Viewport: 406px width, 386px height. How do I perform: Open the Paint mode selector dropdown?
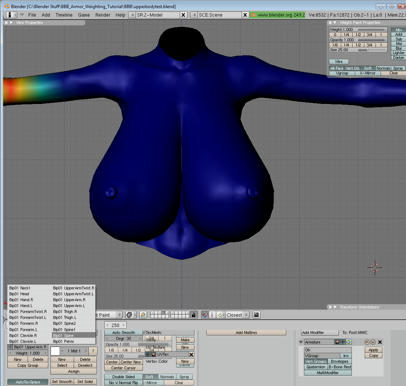[x=110, y=315]
